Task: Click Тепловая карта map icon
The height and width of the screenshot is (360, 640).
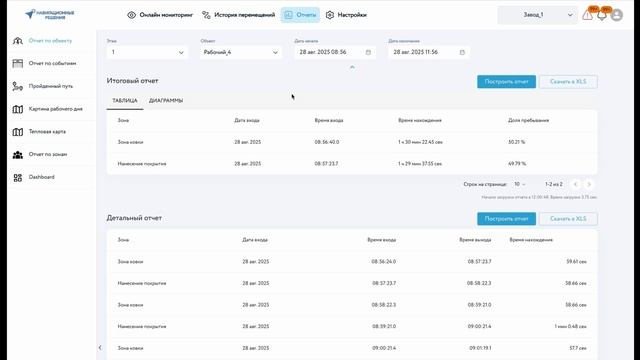Action: tap(18, 132)
